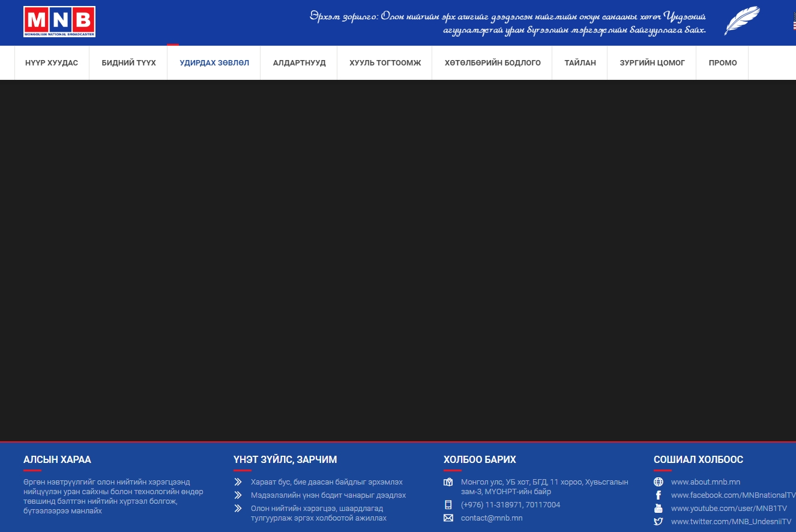Click the Эрхэм зорилго mission statement in header
Image resolution: width=796 pixels, height=532 pixels.
click(x=508, y=22)
